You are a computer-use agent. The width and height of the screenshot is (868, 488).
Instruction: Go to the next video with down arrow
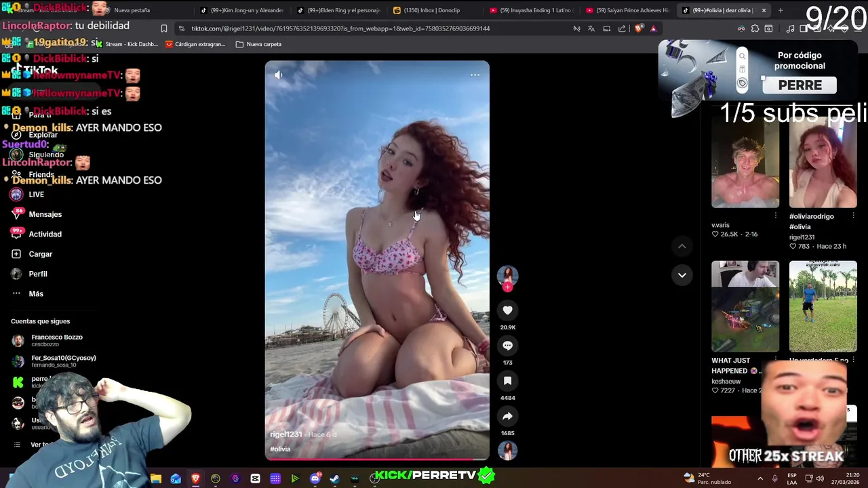682,274
